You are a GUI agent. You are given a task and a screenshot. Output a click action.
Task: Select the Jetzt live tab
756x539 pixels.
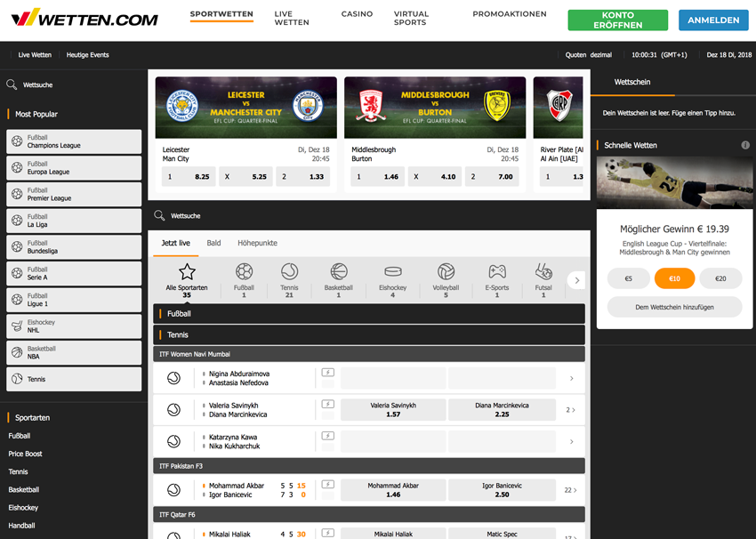point(175,243)
